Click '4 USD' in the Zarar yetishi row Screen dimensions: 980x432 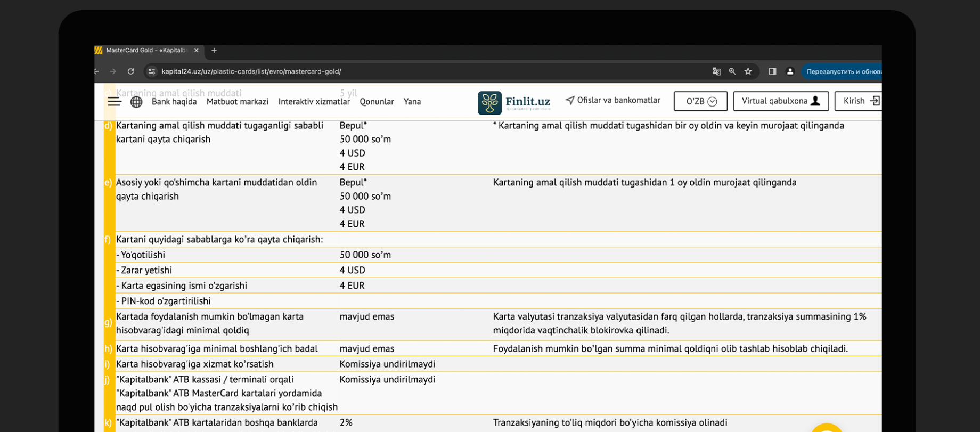pos(353,270)
